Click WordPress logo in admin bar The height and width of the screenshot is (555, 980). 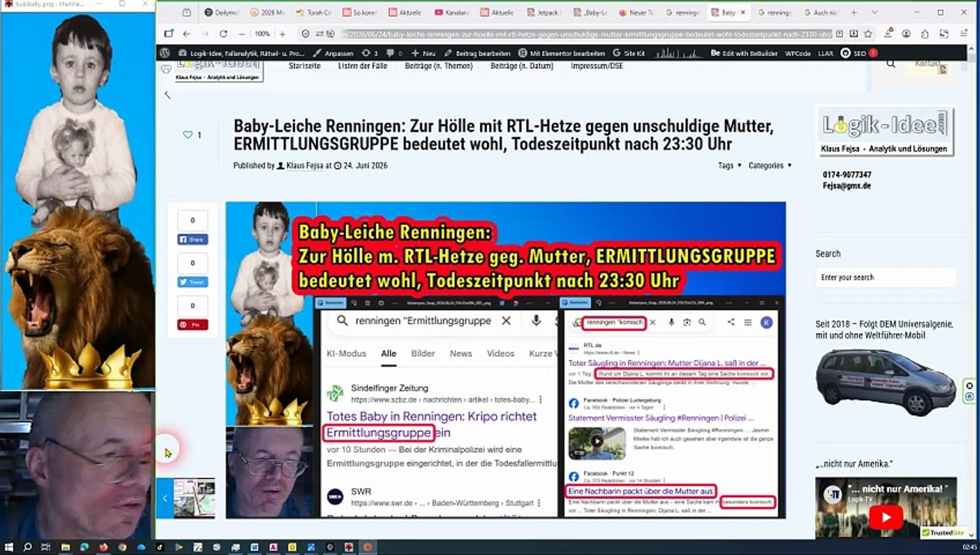pyautogui.click(x=164, y=53)
